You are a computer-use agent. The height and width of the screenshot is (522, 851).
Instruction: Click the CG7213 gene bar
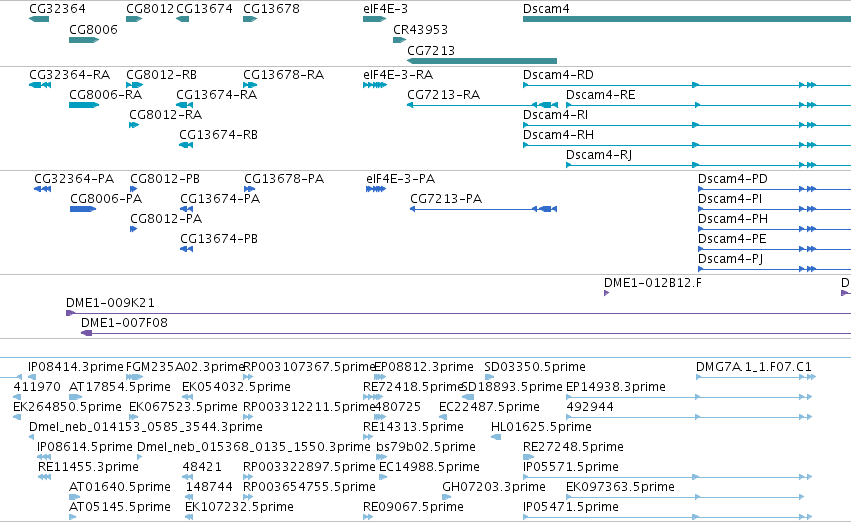point(482,61)
